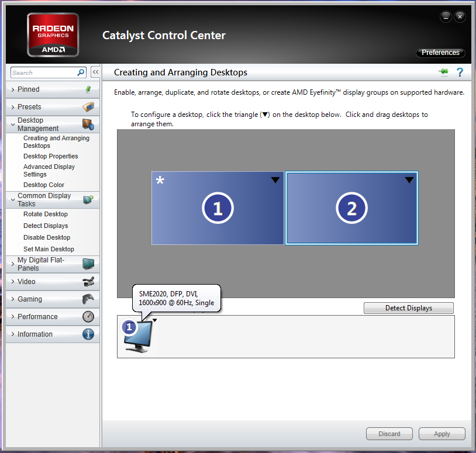The width and height of the screenshot is (476, 453).
Task: Click the Presets category icon
Action: tap(88, 107)
